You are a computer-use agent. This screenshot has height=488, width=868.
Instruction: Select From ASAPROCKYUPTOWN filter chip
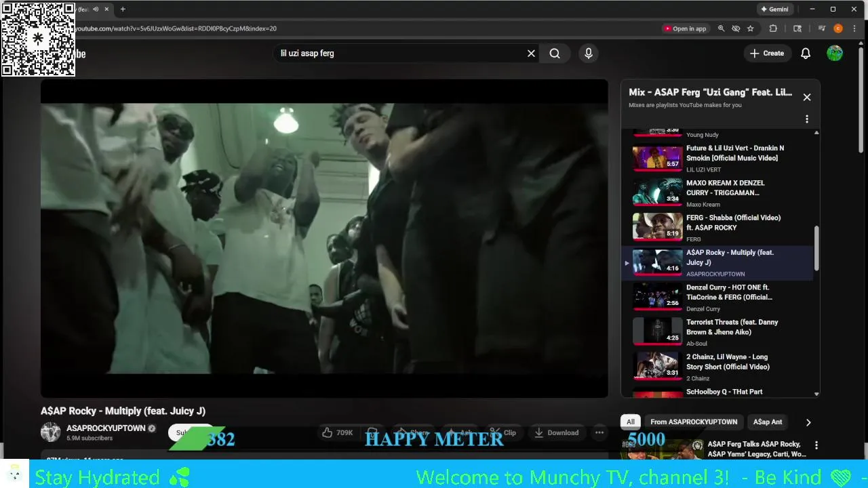[x=694, y=422]
